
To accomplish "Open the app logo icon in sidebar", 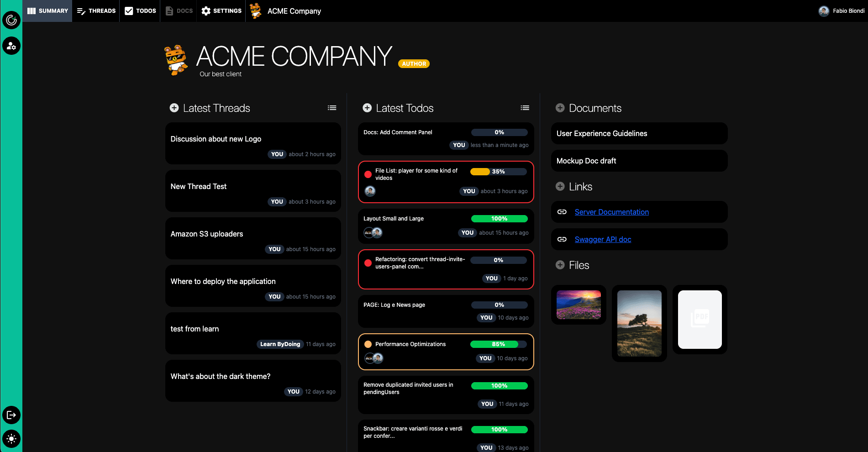I will [11, 20].
